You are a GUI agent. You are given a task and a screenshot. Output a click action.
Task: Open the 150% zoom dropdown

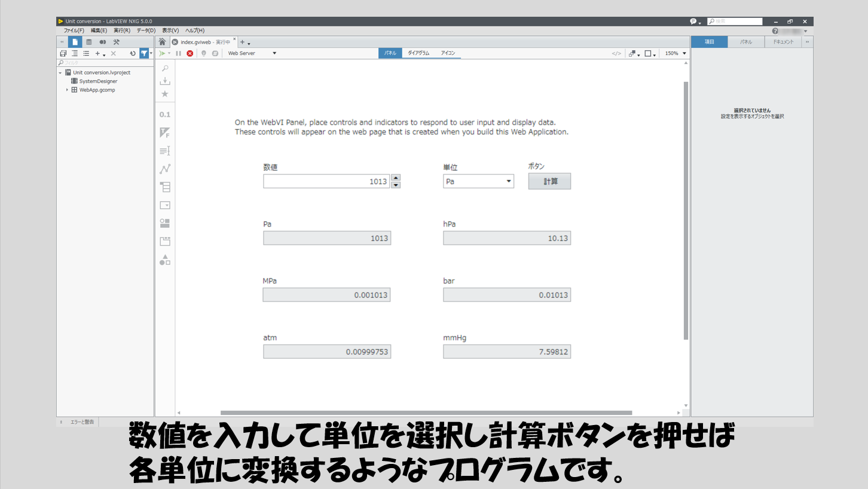676,53
